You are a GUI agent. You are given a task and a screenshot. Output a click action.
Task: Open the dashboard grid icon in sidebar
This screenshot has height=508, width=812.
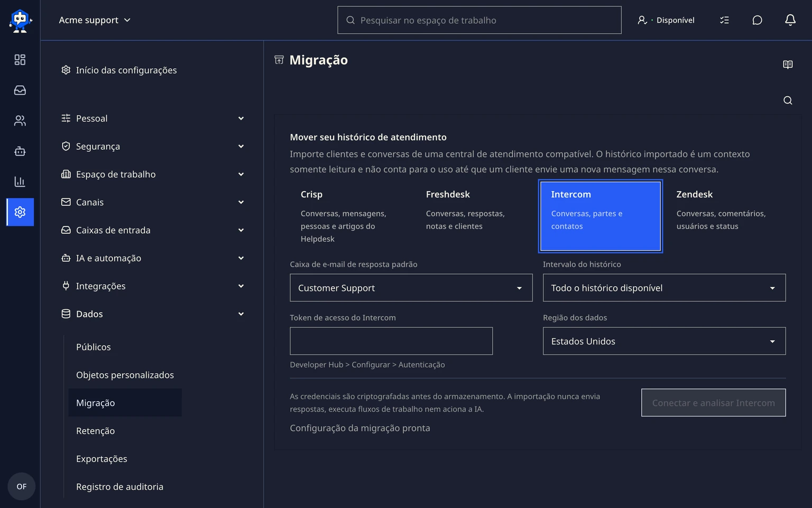[x=20, y=60]
